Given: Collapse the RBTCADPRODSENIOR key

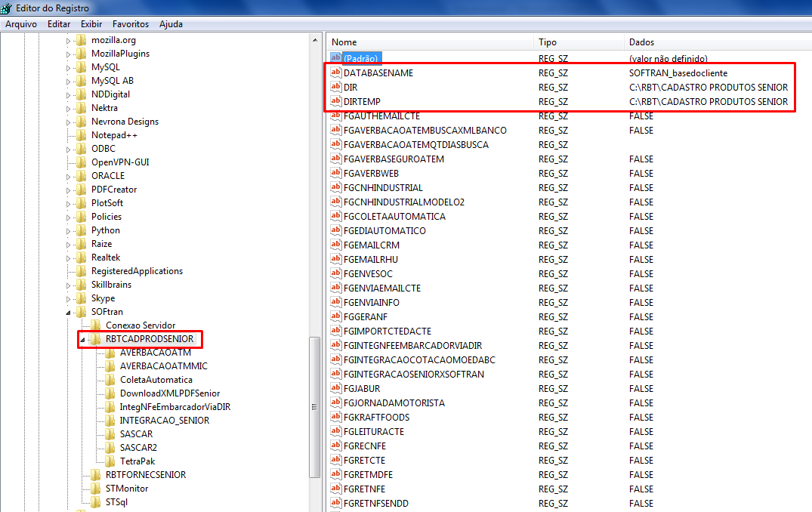Looking at the screenshot, I should 82,340.
